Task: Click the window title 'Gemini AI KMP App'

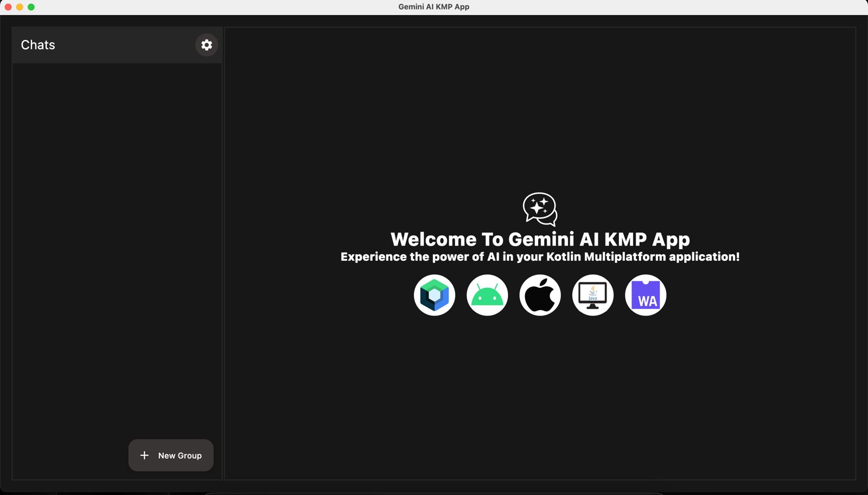Action: click(x=434, y=7)
